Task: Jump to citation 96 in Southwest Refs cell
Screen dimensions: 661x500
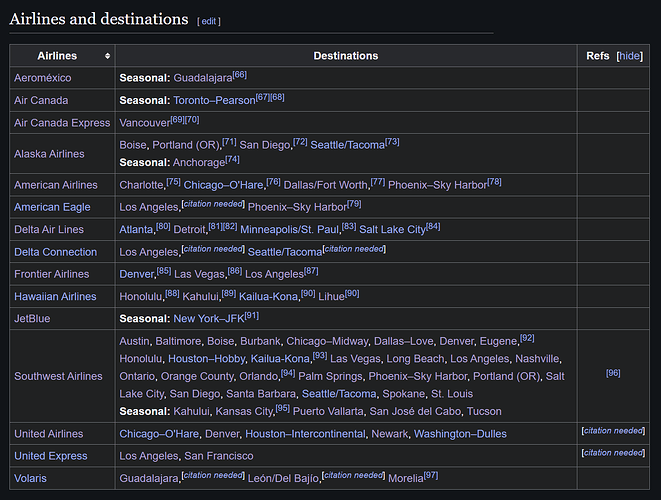Action: coord(613,373)
